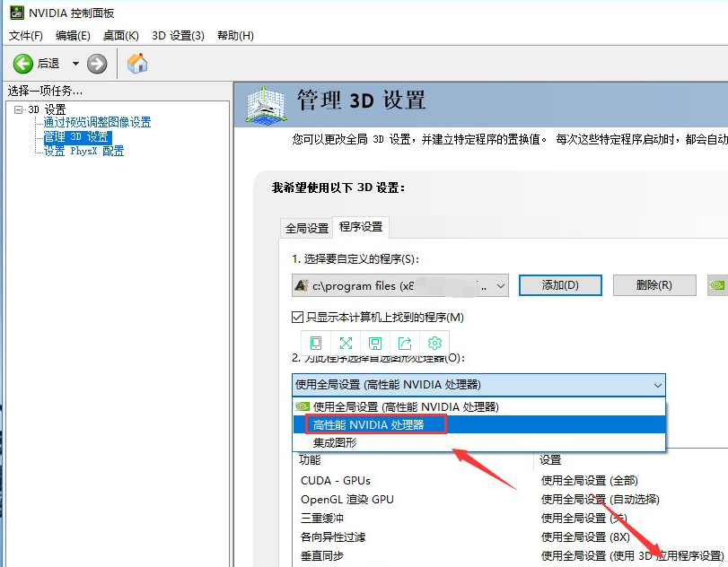
Task: Open the 文件(F) menu
Action: [25, 35]
